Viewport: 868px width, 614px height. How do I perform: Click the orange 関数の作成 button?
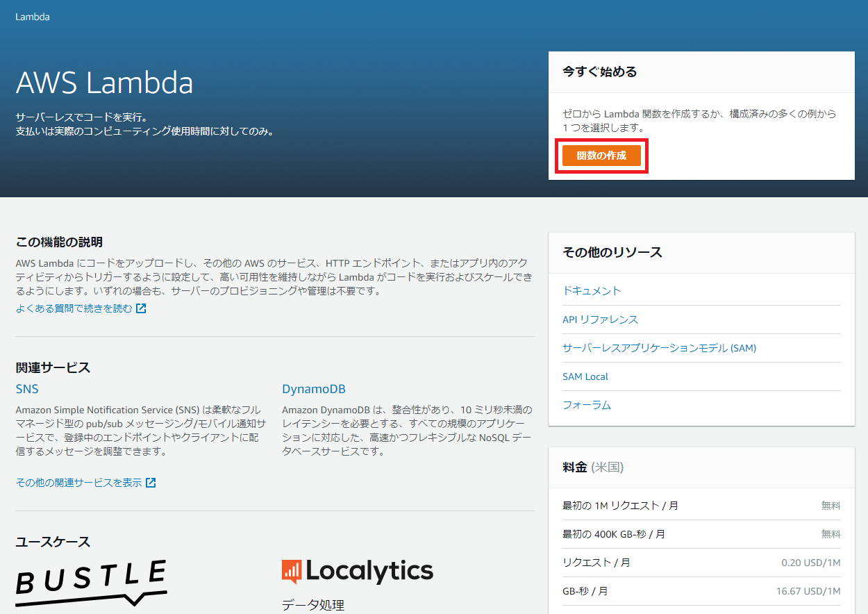point(601,156)
